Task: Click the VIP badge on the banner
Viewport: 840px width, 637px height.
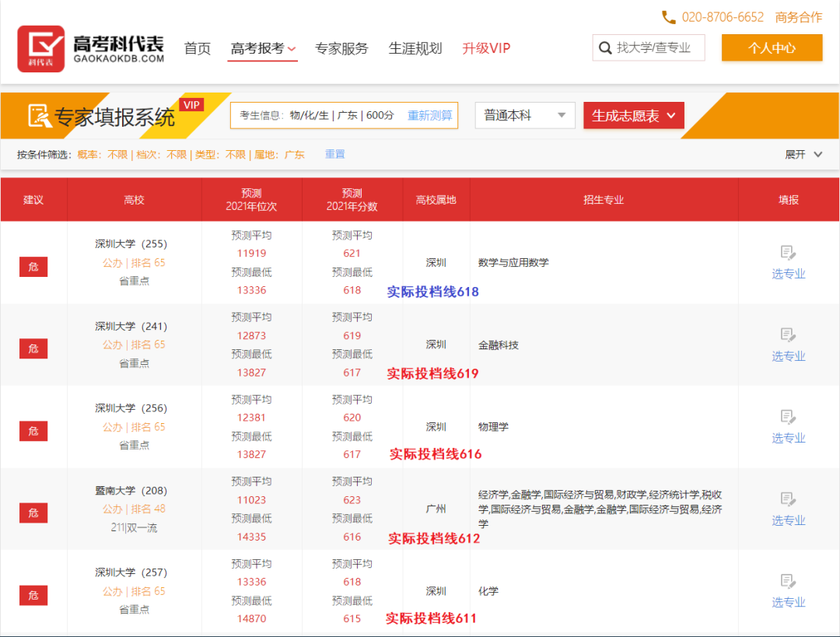Action: [x=191, y=105]
